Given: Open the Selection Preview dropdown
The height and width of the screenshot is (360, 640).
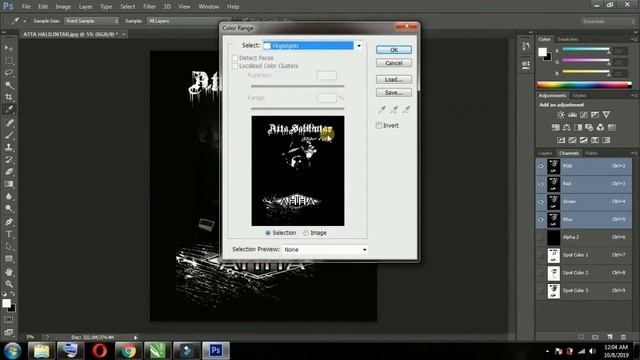Looking at the screenshot, I should (324, 249).
